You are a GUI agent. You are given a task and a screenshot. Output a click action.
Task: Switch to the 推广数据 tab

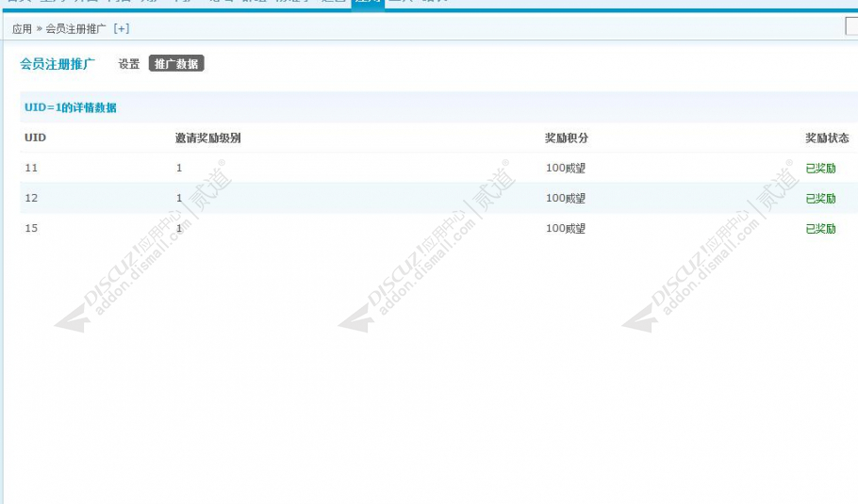[176, 64]
